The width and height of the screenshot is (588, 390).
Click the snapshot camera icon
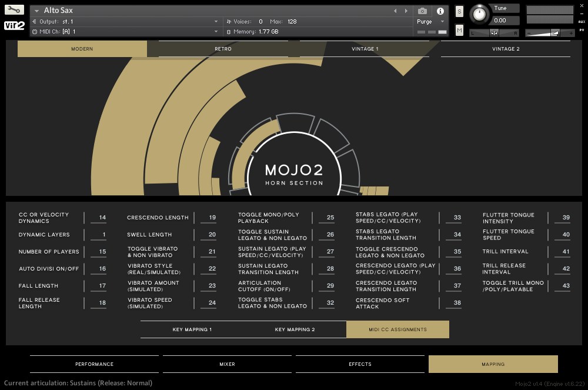[422, 10]
